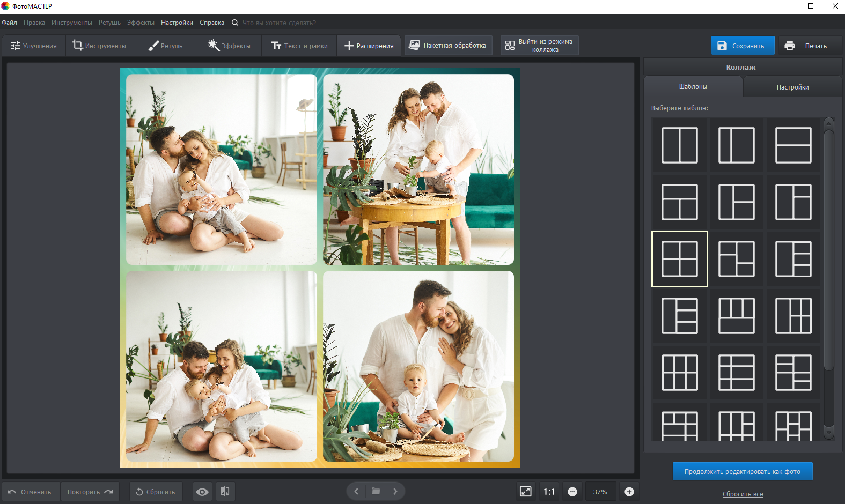Zoom out with the minus icon

coord(572,492)
